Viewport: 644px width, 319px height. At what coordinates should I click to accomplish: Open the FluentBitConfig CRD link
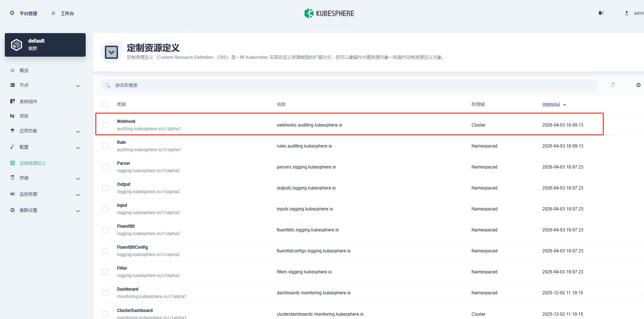pos(132,247)
